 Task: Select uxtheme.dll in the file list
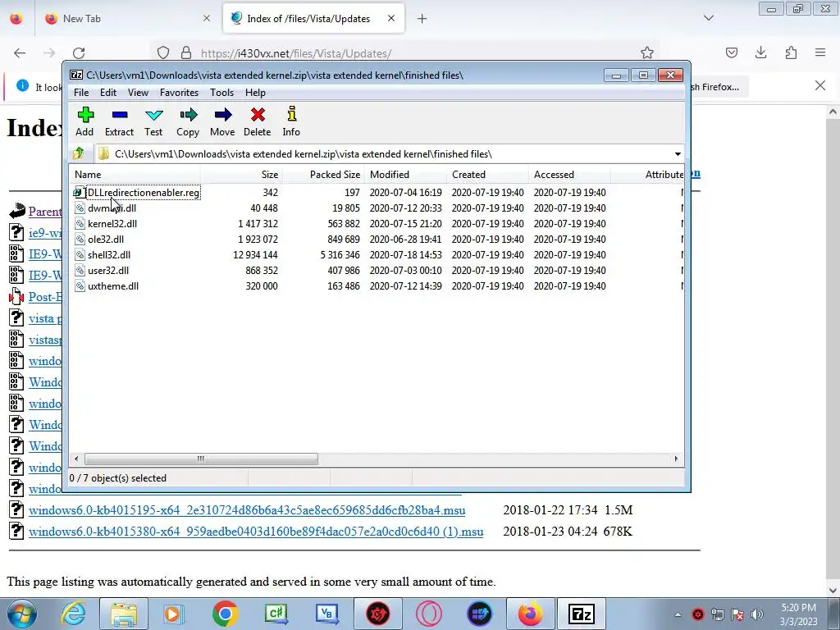[113, 286]
